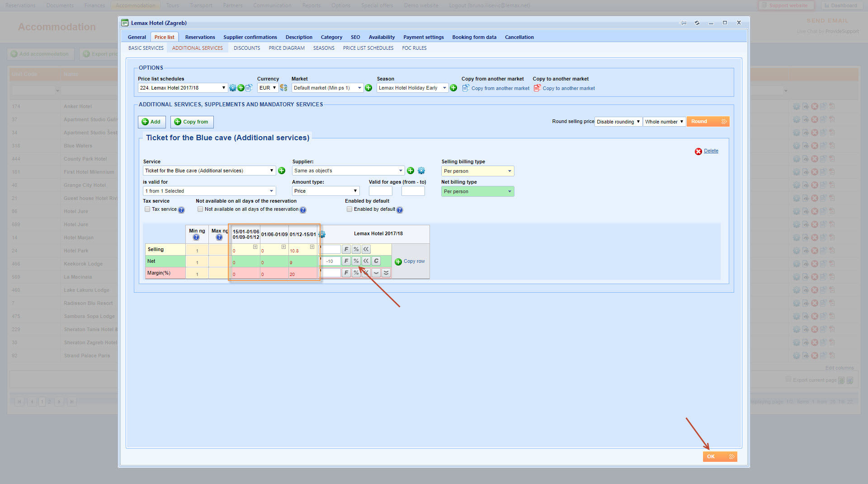Viewport: 868px width, 484px height.
Task: Refresh the Lemax Hotel dialog
Action: pyautogui.click(x=697, y=23)
